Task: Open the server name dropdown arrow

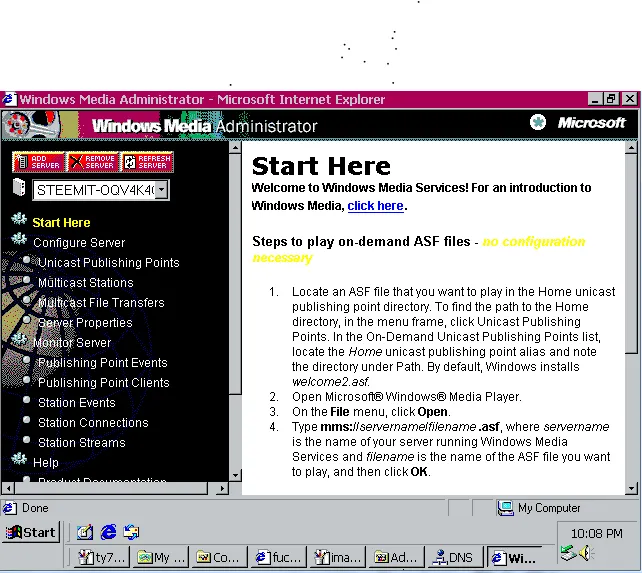Action: [162, 190]
